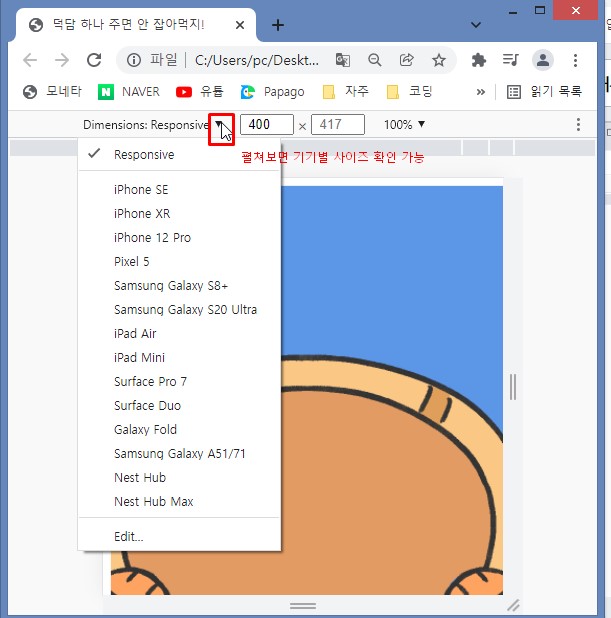This screenshot has width=611, height=618.
Task: Choose Samsung Galaxy S20 Ultra device
Action: point(179,310)
